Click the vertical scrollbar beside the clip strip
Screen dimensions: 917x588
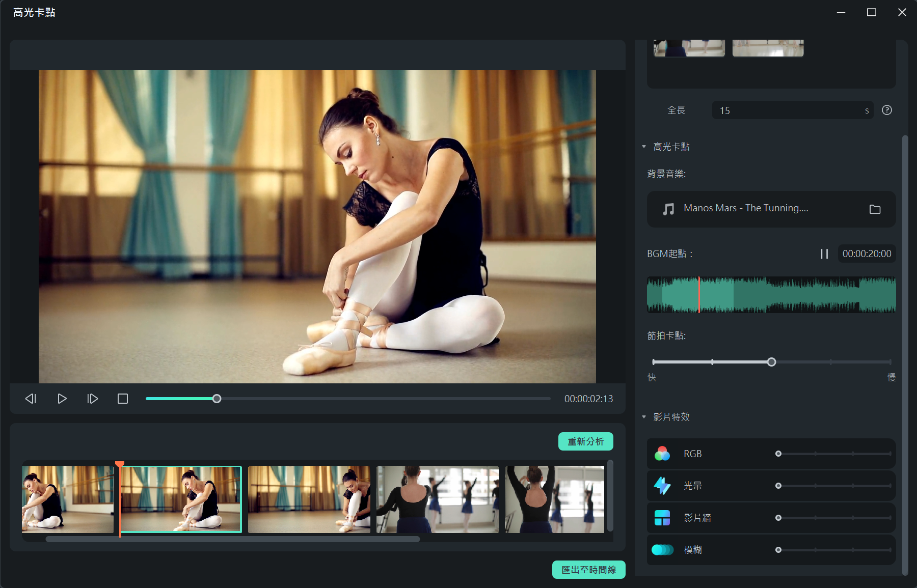[x=610, y=496]
